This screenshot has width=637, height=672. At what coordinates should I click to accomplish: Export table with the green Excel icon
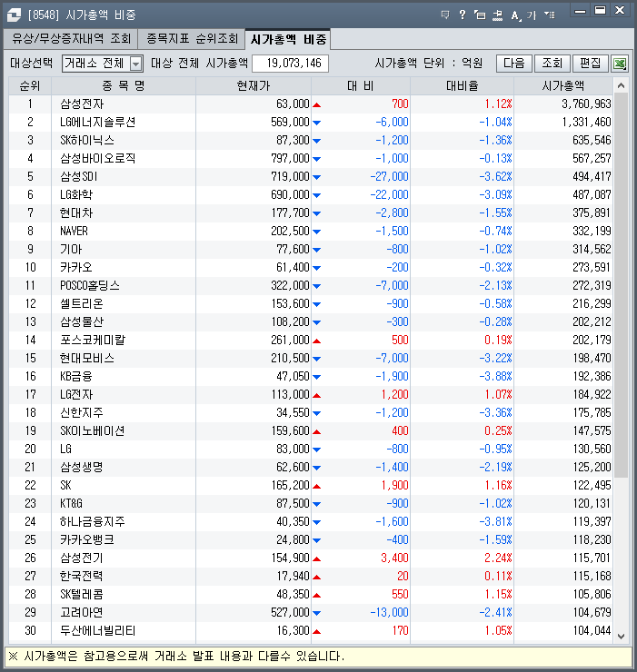point(620,64)
